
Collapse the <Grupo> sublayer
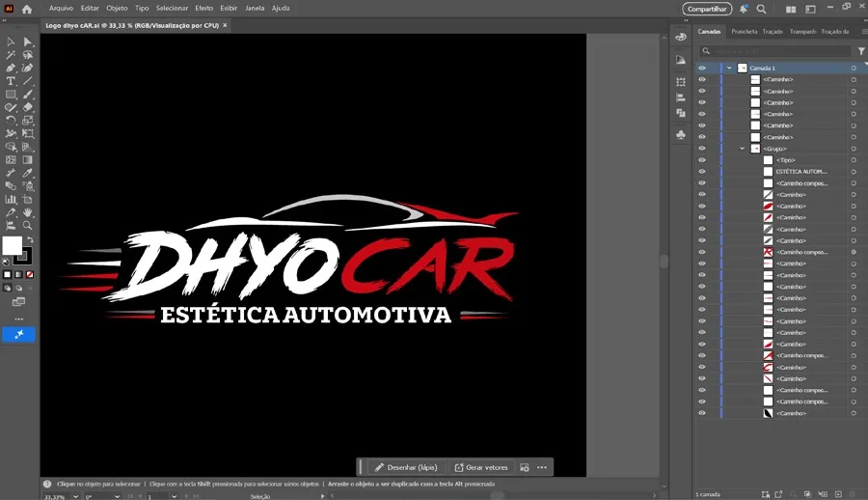tap(743, 149)
